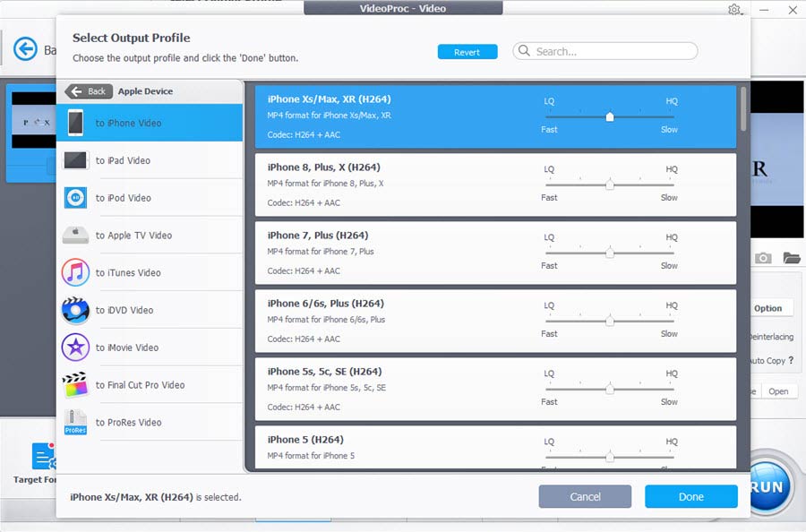Click the settings gear icon in title bar

coord(734,9)
